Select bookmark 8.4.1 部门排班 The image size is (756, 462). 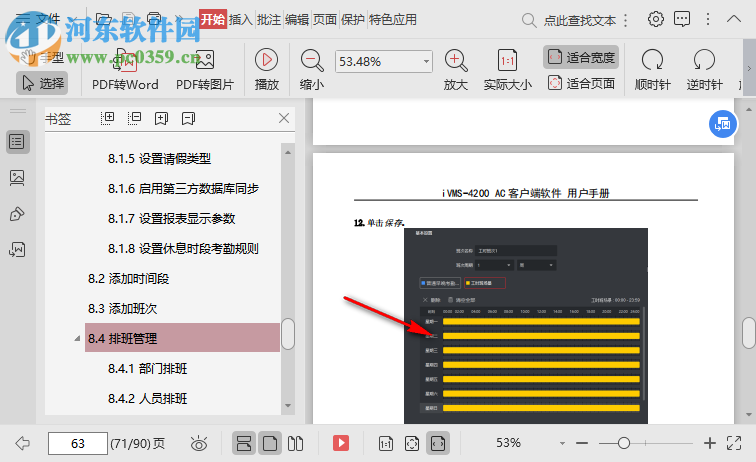coord(148,368)
